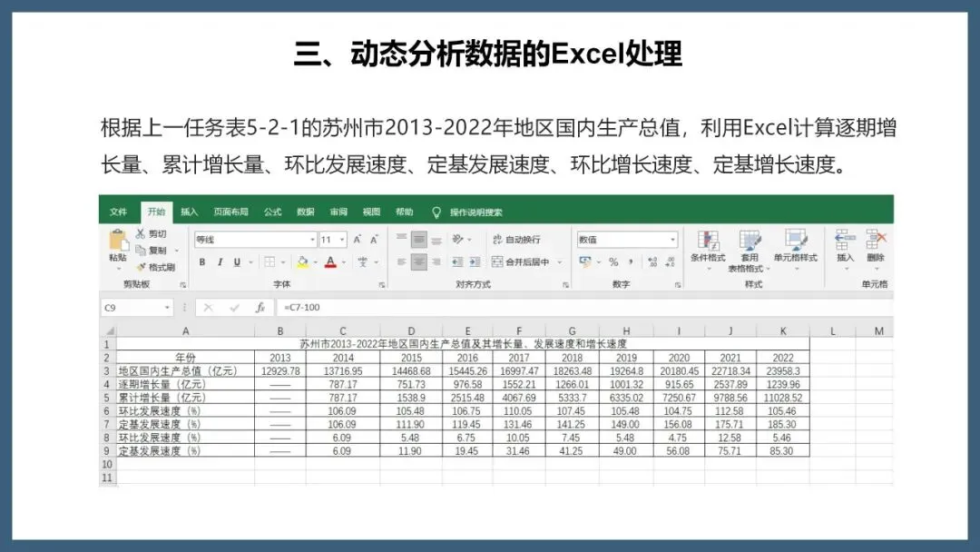This screenshot has height=552, width=980.
Task: Apply percent style (%)
Action: click(613, 262)
